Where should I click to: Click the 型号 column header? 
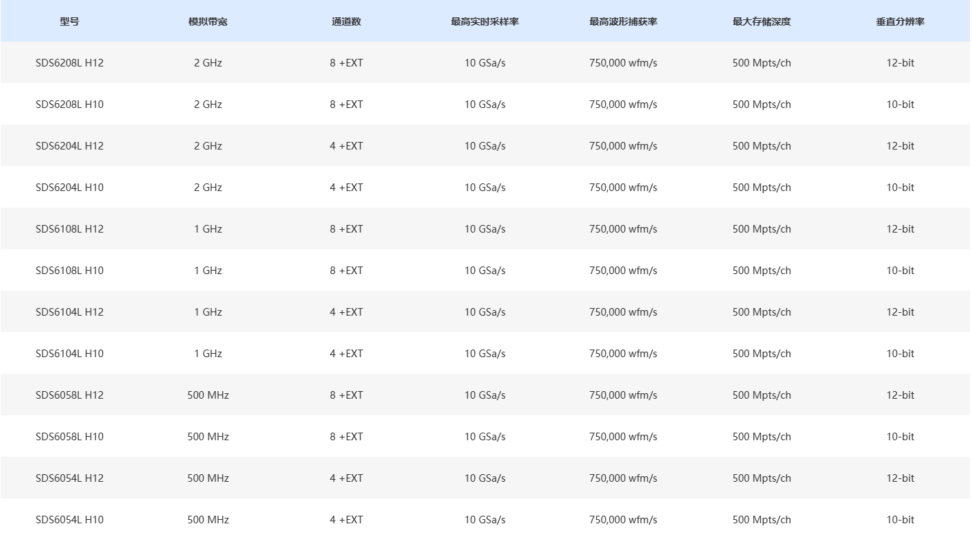69,21
